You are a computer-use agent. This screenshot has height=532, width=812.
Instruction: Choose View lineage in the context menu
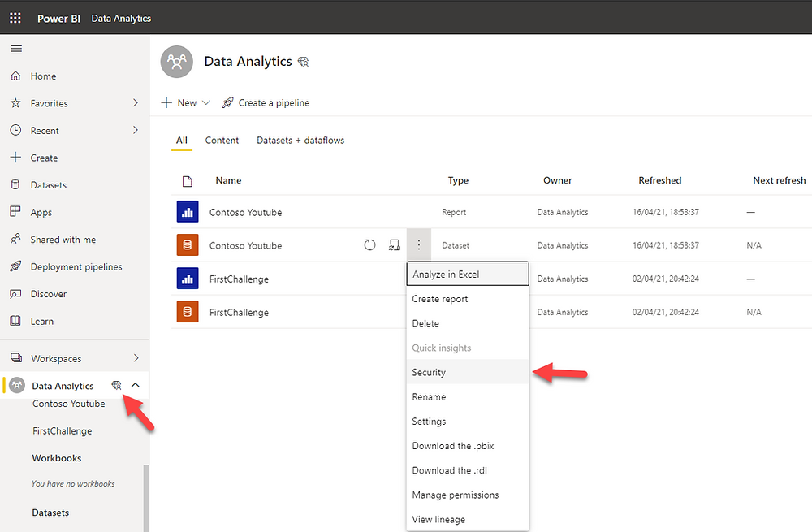tap(468, 519)
